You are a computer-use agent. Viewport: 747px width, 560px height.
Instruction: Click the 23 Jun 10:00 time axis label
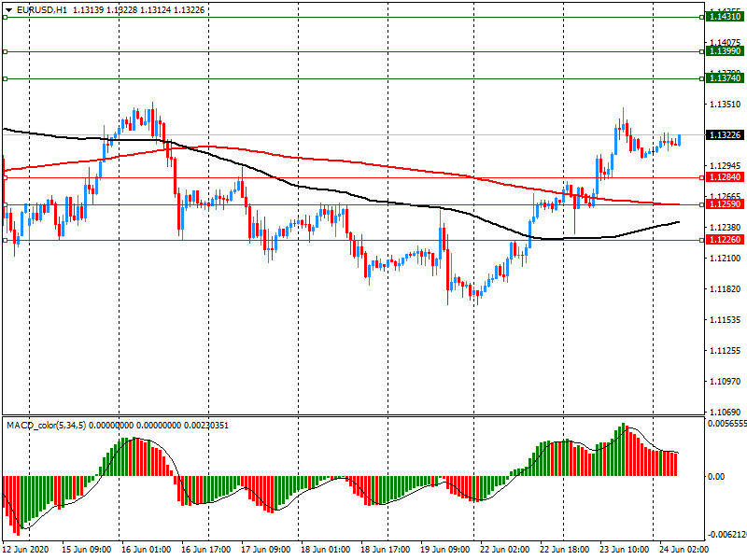coord(624,550)
